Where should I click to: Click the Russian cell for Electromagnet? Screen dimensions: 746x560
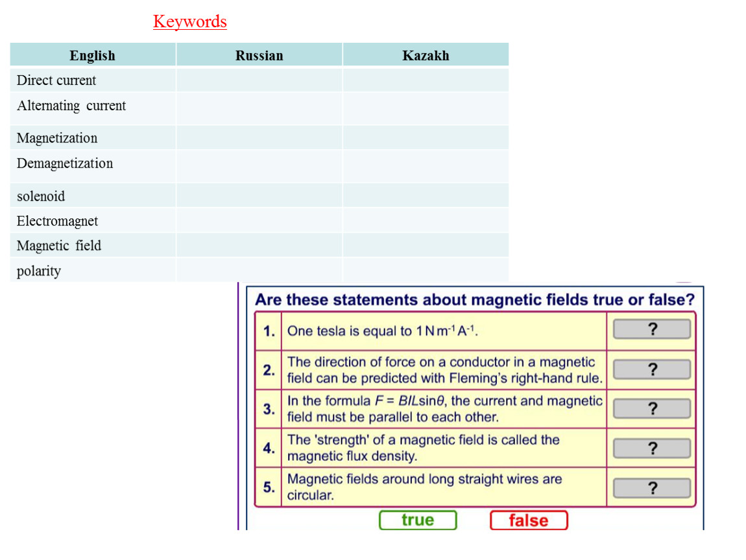tap(259, 220)
